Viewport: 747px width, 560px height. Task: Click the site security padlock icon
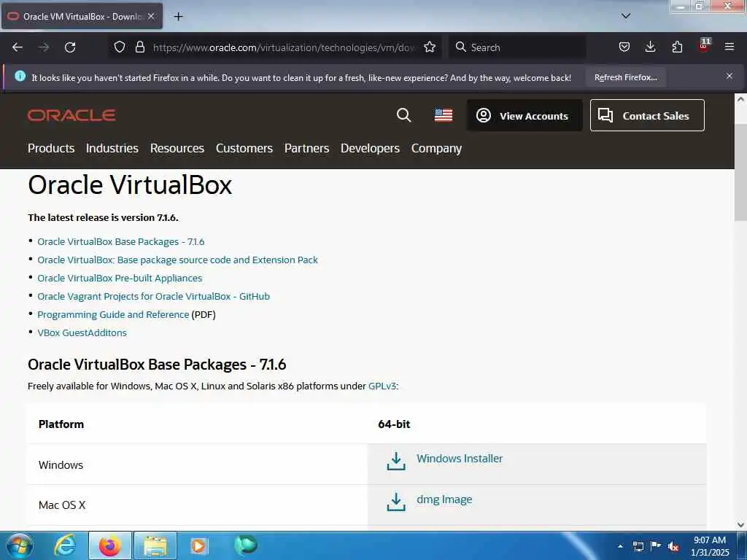[139, 47]
